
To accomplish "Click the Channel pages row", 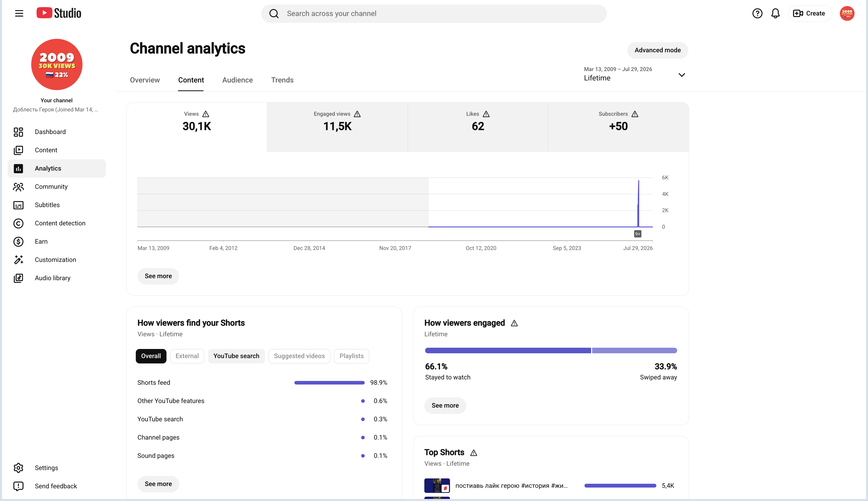I will tap(262, 437).
